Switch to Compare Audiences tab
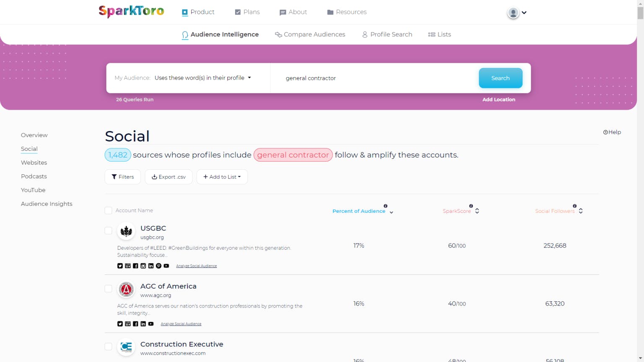 click(310, 35)
